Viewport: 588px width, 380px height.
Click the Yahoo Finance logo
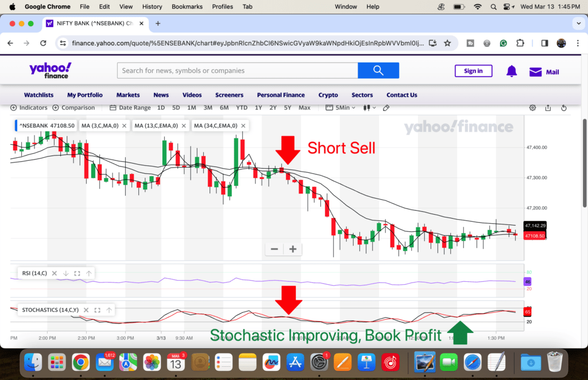[x=51, y=71]
